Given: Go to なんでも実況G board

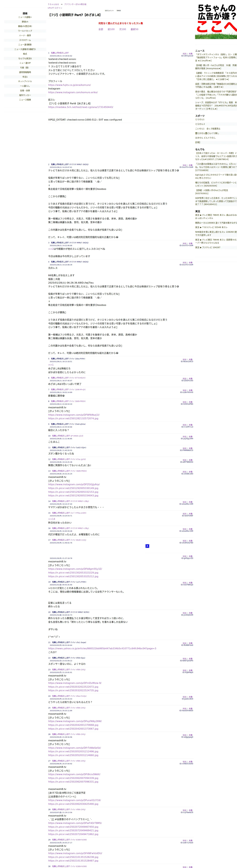Looking at the screenshot, I should point(25,59).
